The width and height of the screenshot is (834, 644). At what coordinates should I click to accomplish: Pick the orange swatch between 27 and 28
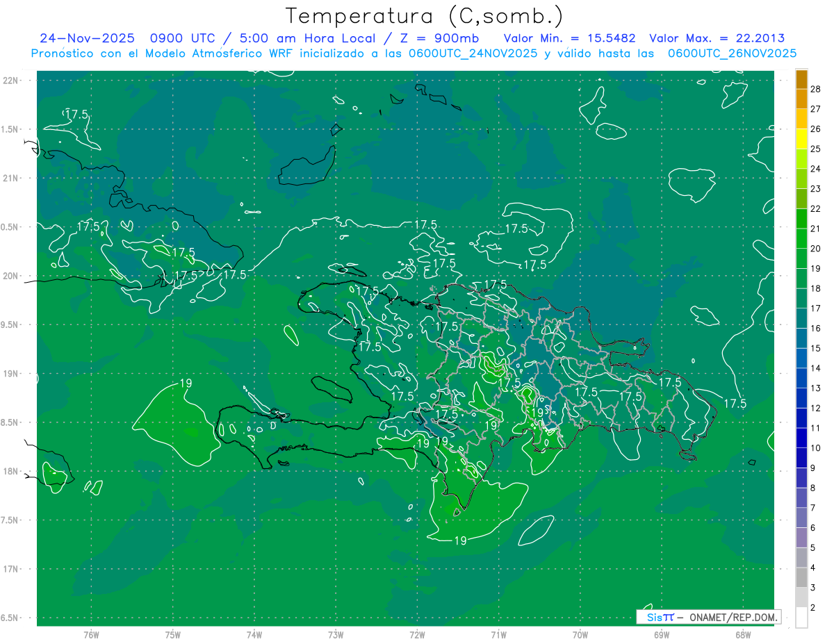click(801, 99)
